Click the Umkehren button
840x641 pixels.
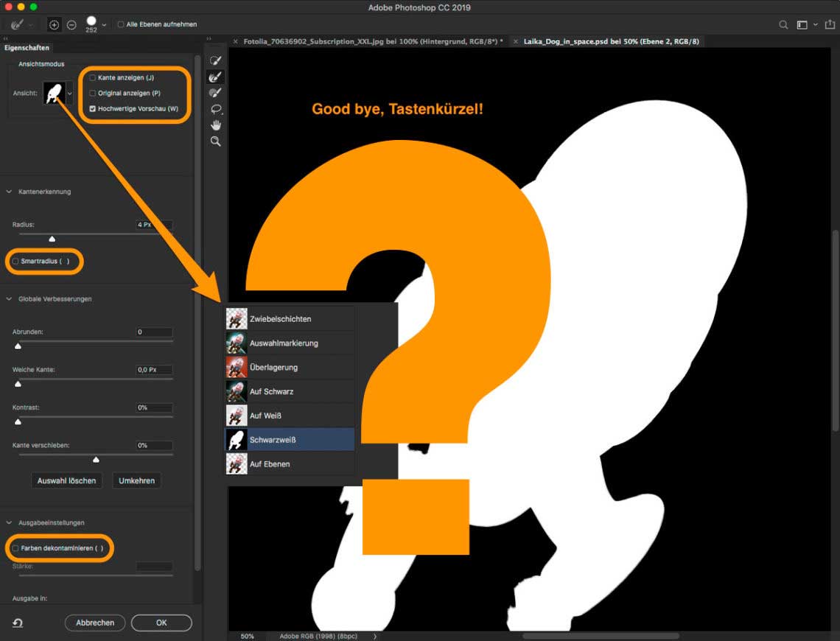tap(136, 480)
